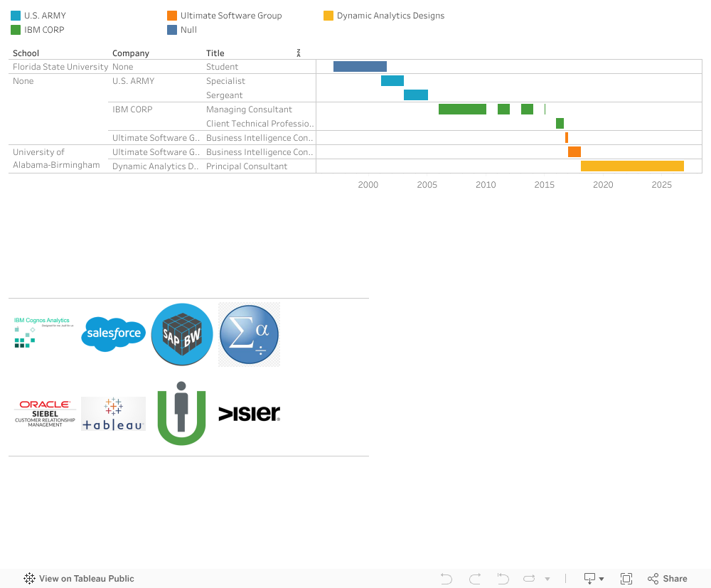The width and height of the screenshot is (711, 588).
Task: Click the 2005 axis label
Action: click(427, 185)
